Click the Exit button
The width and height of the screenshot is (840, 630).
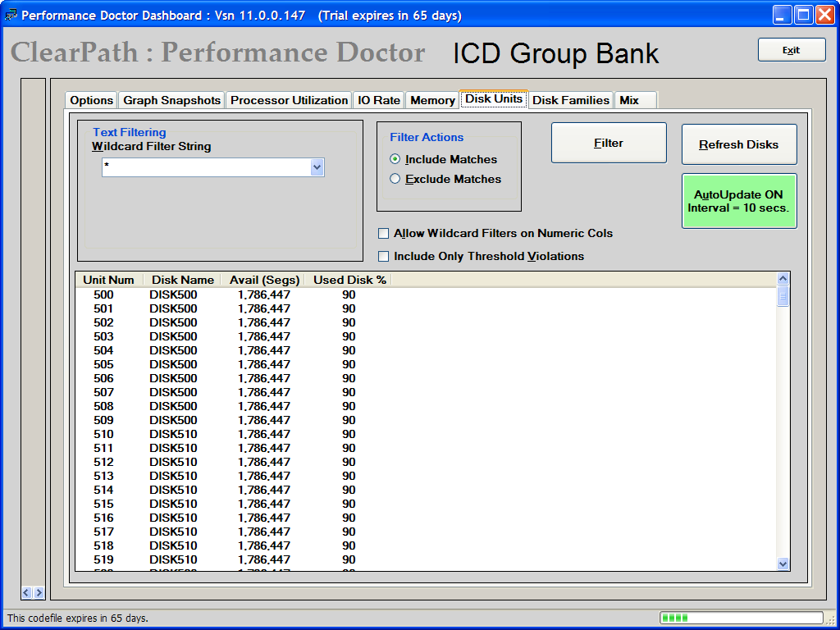pos(792,50)
